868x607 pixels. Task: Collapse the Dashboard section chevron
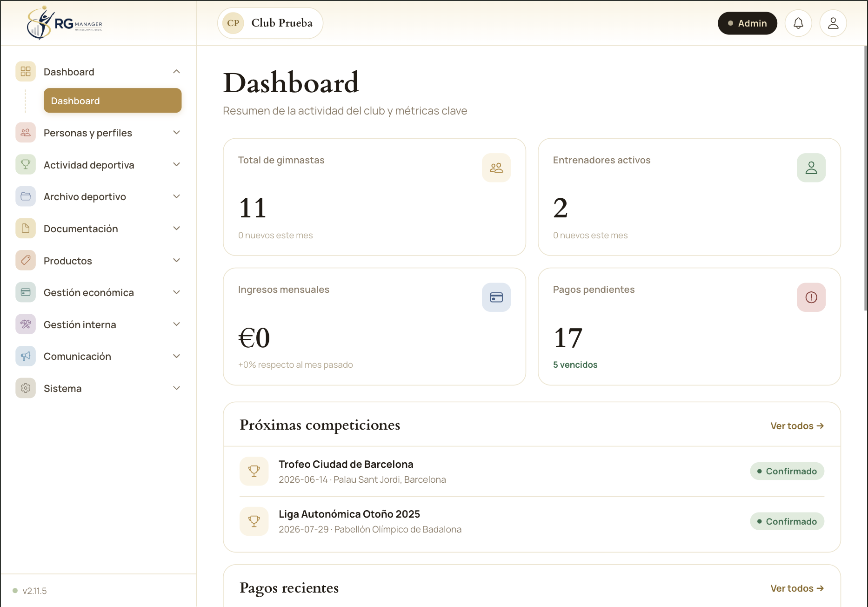click(x=176, y=72)
